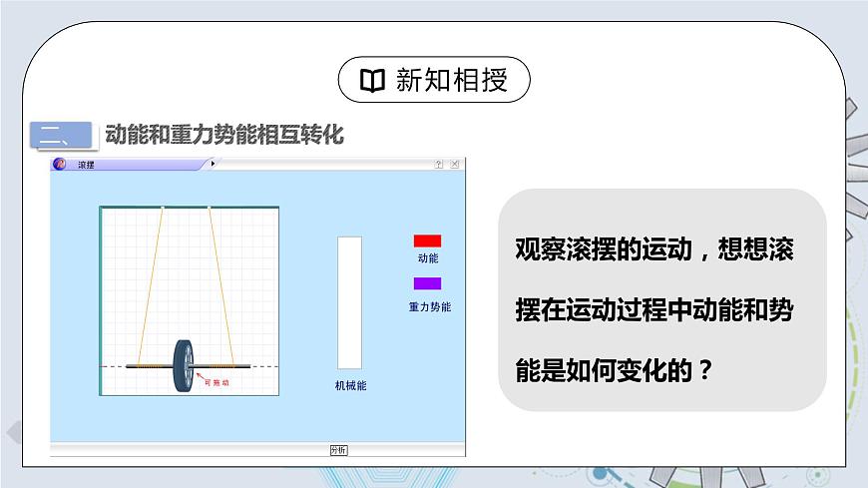Click the white 机械能 bar
868x488 pixels.
click(350, 303)
